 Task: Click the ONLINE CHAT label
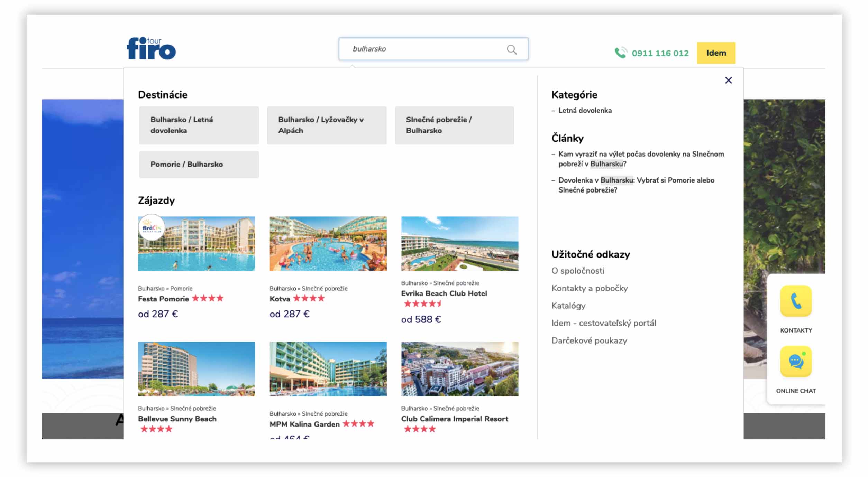796,391
